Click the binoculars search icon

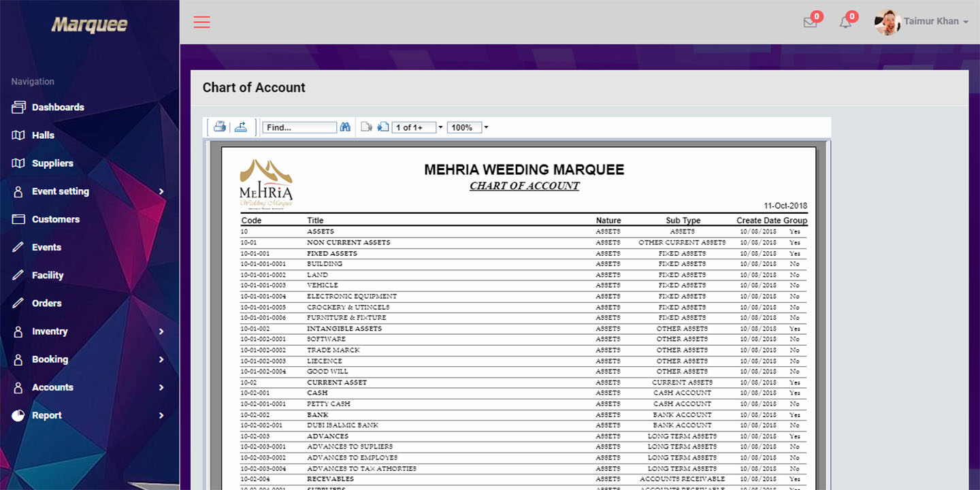click(345, 127)
